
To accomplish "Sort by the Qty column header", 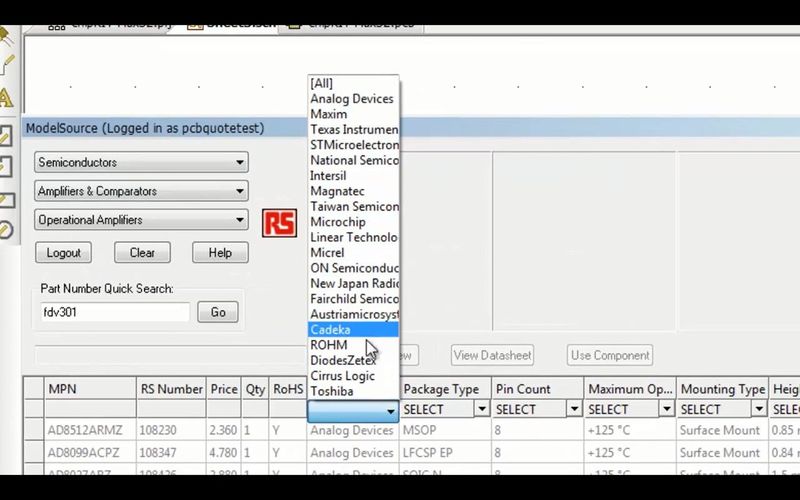I will point(255,389).
